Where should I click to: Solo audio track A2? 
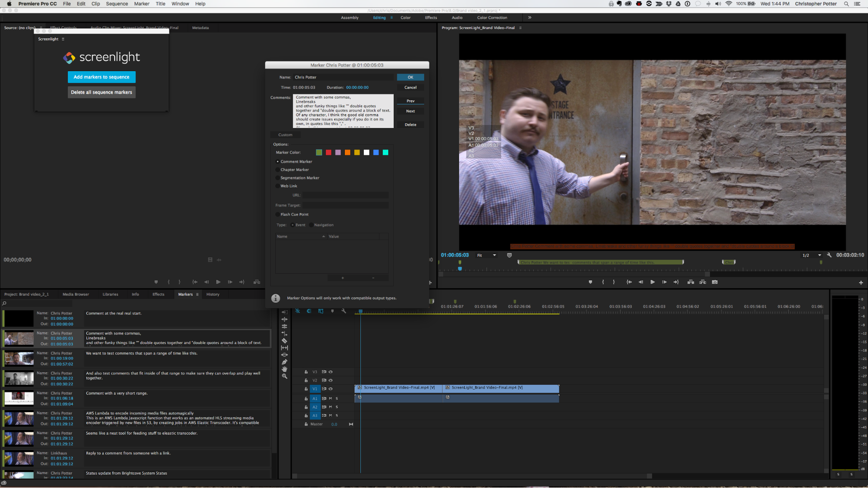337,407
